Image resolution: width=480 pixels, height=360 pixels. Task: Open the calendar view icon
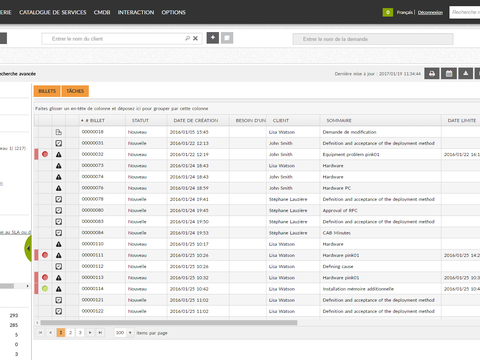pyautogui.click(x=449, y=74)
